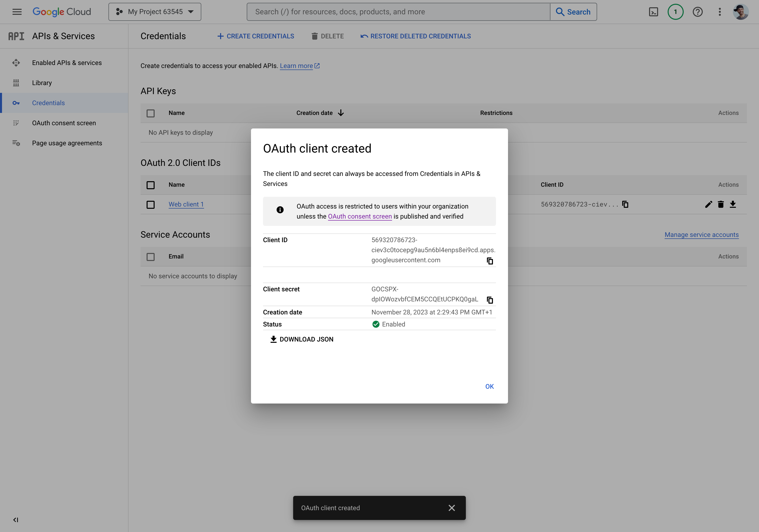The width and height of the screenshot is (759, 532).
Task: Delete the Web client 1 OAuth credential
Action: tap(721, 204)
